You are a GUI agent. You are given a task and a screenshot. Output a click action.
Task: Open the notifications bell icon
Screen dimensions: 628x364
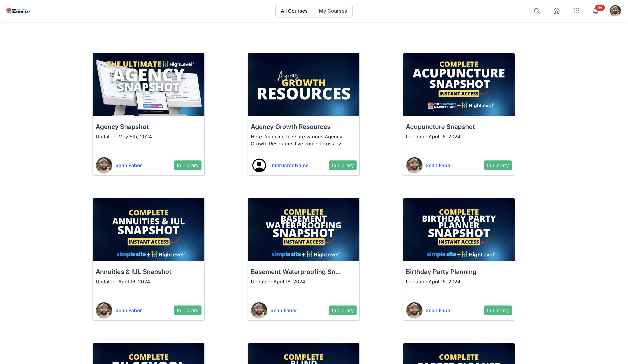595,11
